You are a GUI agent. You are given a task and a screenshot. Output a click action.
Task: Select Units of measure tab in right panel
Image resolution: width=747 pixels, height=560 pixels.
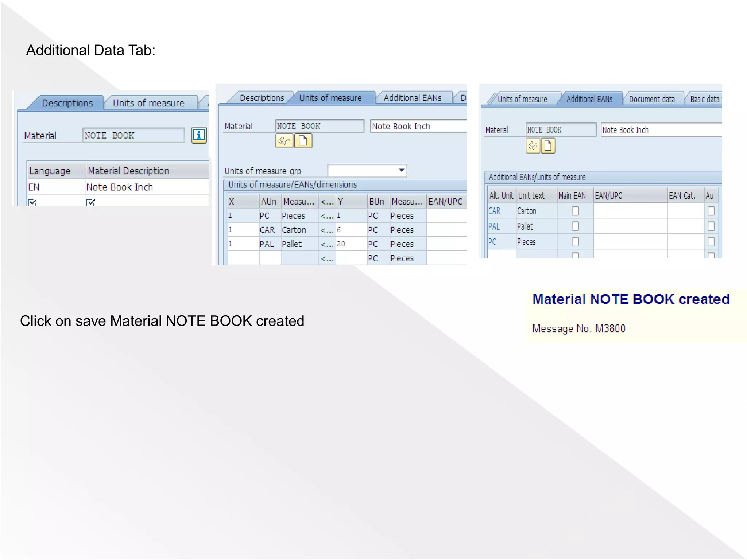coord(522,99)
